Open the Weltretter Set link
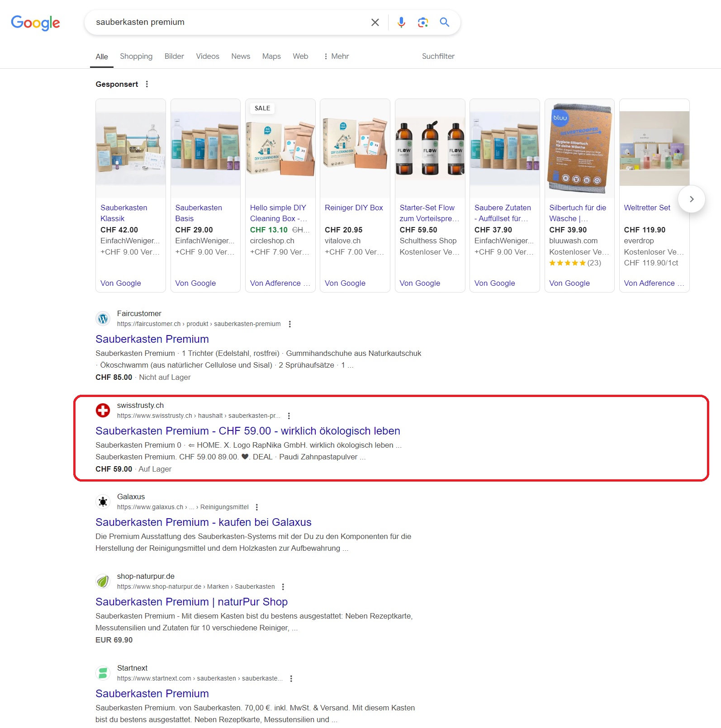 pos(647,208)
